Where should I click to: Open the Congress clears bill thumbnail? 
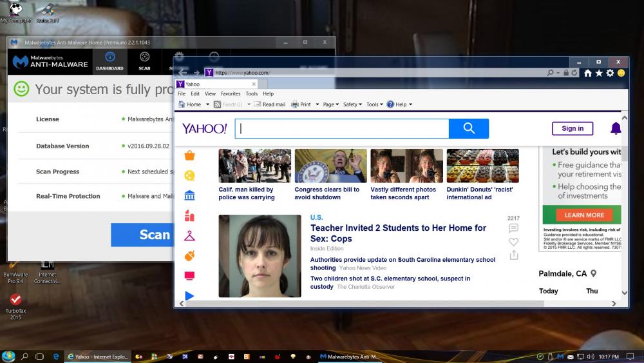[x=330, y=166]
